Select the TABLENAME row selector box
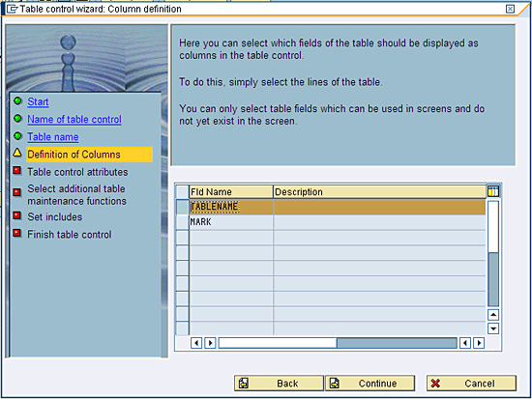The image size is (532, 399). point(183,207)
